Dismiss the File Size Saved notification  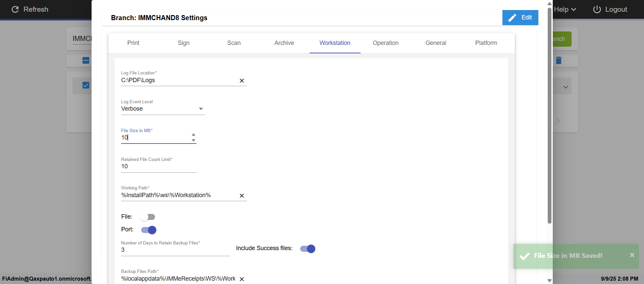pyautogui.click(x=632, y=255)
